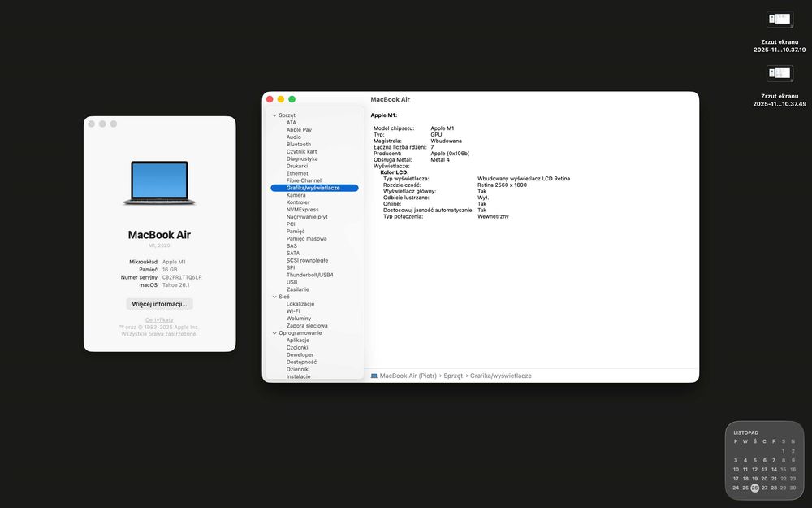Image resolution: width=812 pixels, height=508 pixels.
Task: Click the Więcej informacji... button
Action: pos(159,304)
